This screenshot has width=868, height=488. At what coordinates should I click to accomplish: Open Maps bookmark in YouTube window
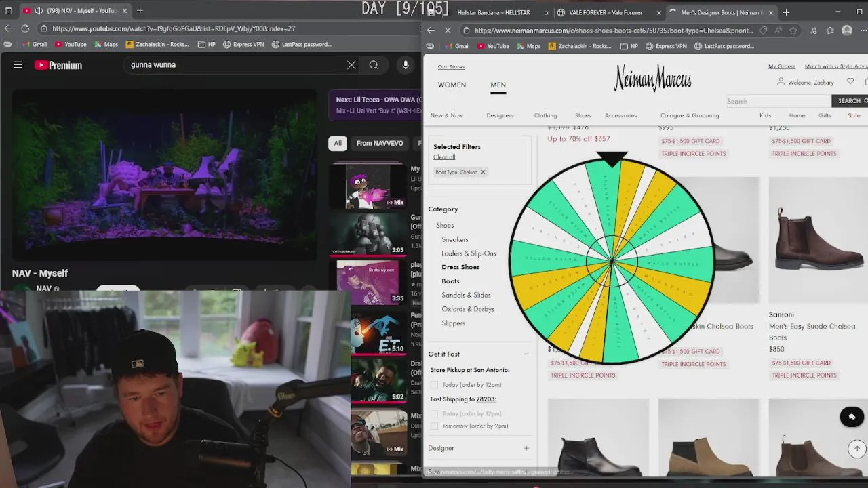coord(106,45)
